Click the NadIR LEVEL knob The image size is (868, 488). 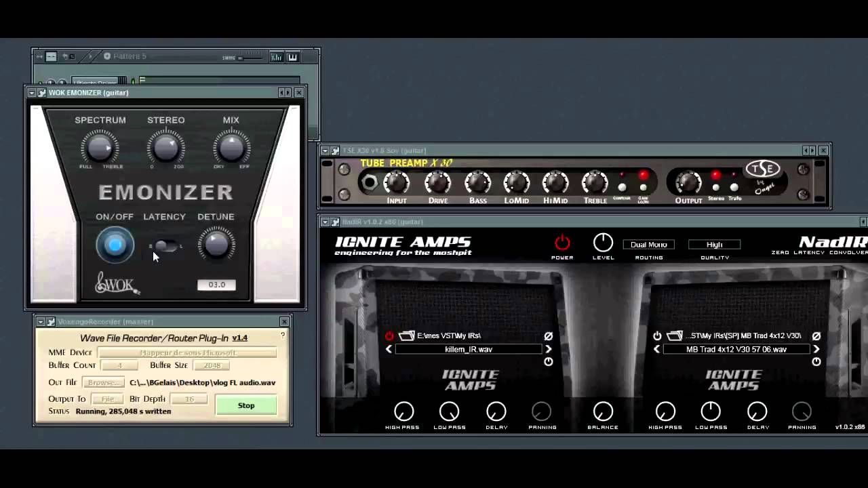pyautogui.click(x=603, y=243)
